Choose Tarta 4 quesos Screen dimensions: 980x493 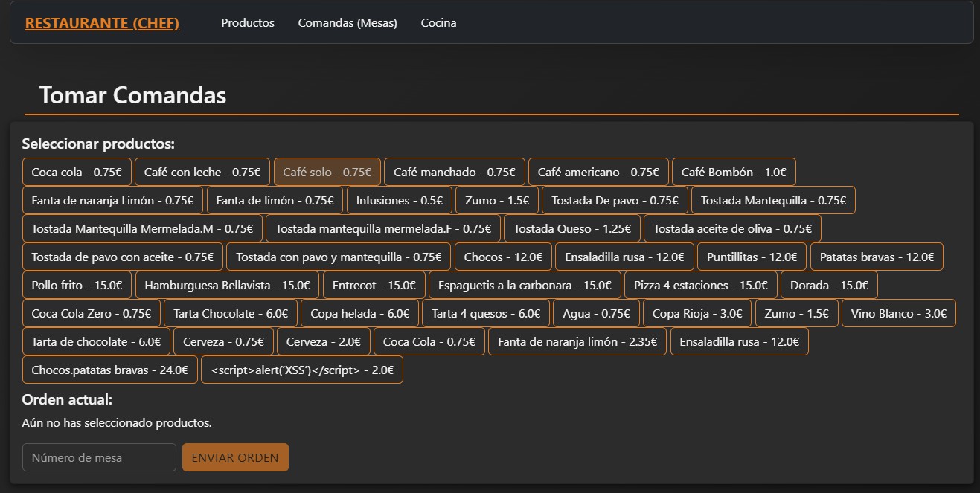click(486, 313)
